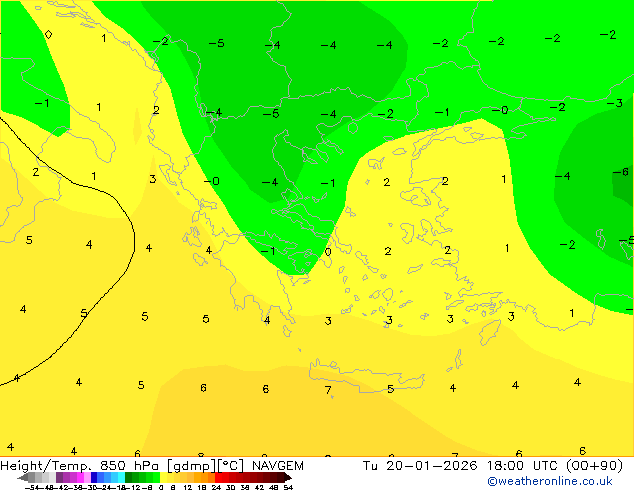The height and width of the screenshot is (490, 634).
Task: Click the "18:00 UTC" time text
Action: tap(524, 466)
